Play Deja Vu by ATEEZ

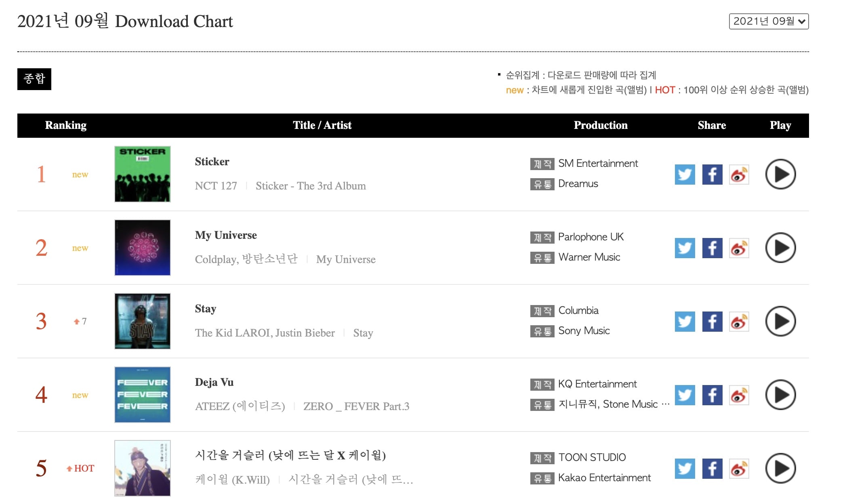[x=780, y=395]
